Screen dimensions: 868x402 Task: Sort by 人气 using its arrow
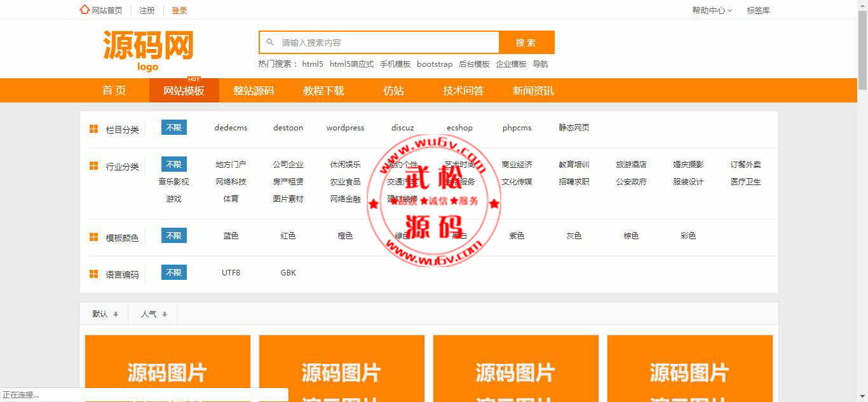(x=165, y=314)
